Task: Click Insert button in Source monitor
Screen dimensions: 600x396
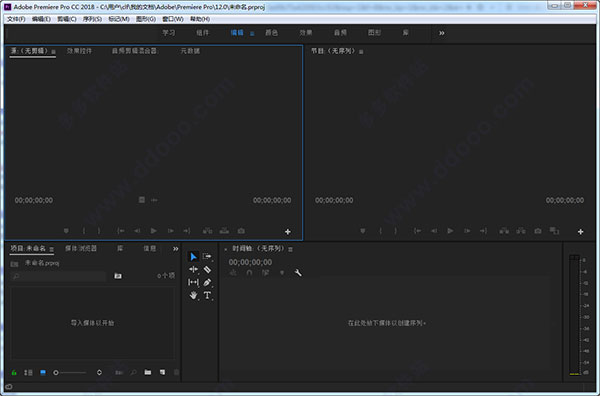Action: click(x=207, y=231)
